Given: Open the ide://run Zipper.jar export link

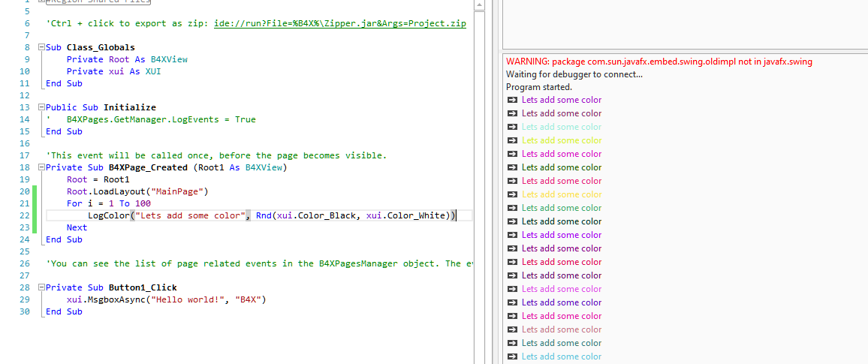Looking at the screenshot, I should 340,24.
